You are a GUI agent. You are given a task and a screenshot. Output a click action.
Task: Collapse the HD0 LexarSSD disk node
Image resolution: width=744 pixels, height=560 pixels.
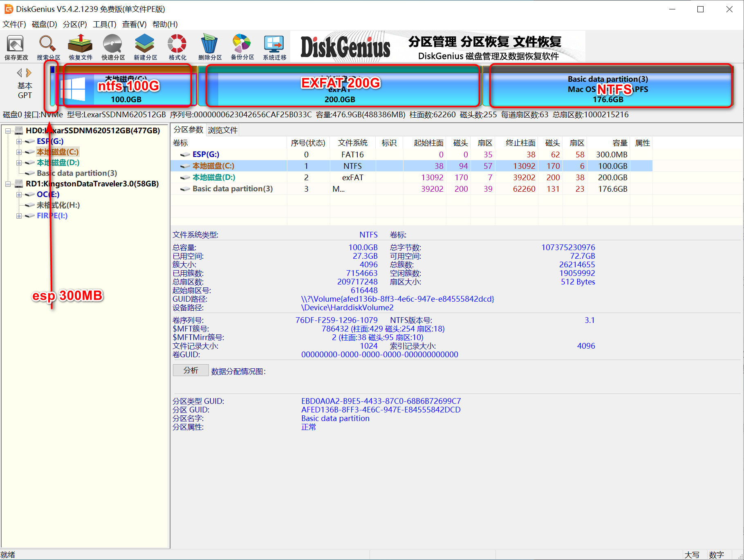[8, 131]
